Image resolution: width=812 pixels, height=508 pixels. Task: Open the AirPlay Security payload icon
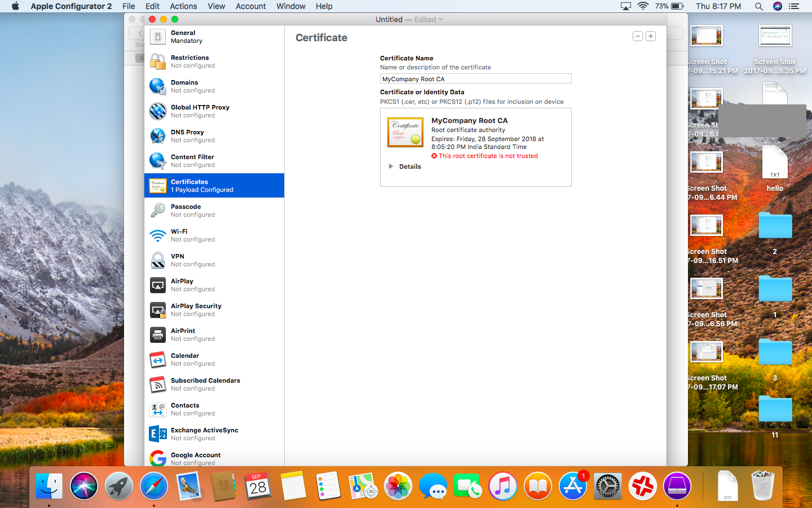[x=158, y=310]
